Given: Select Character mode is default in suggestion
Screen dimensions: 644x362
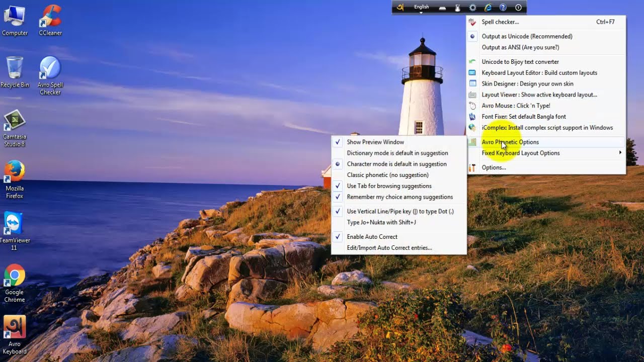Looking at the screenshot, I should pos(396,164).
